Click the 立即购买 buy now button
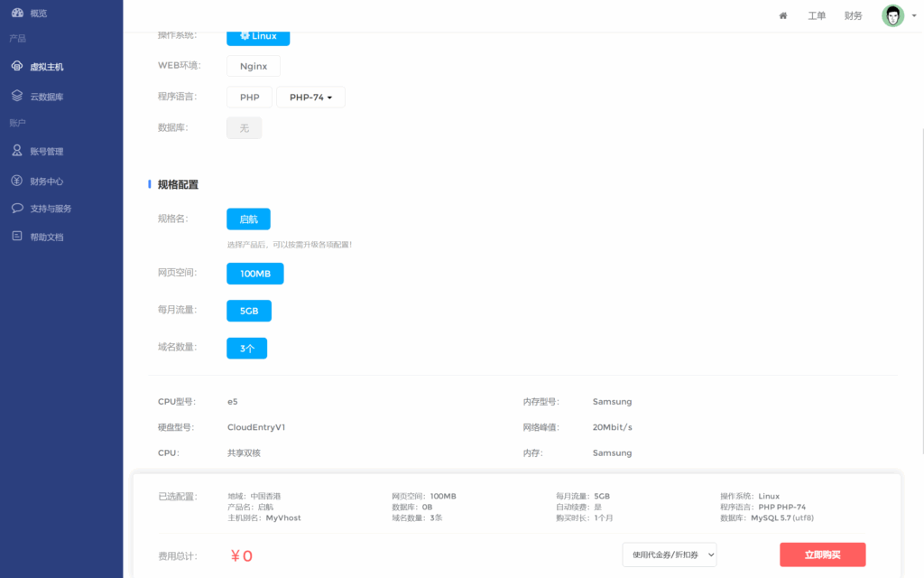The width and height of the screenshot is (924, 578). pyautogui.click(x=822, y=555)
